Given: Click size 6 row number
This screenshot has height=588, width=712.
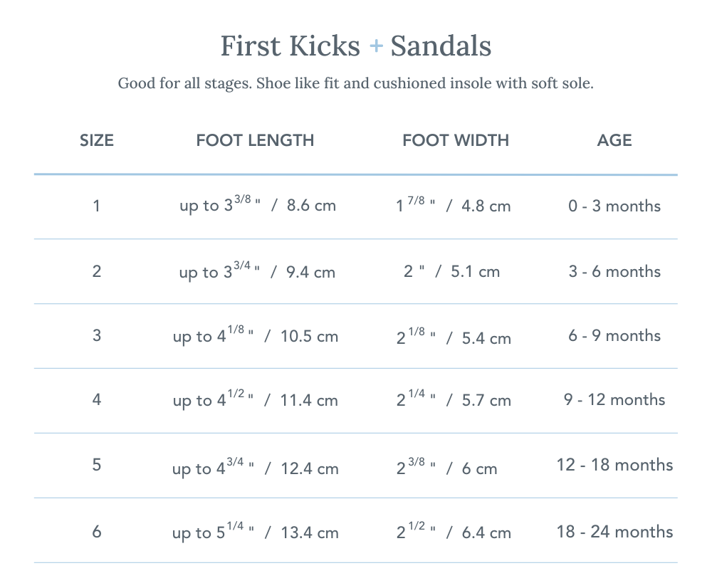Looking at the screenshot, I should (x=97, y=531).
